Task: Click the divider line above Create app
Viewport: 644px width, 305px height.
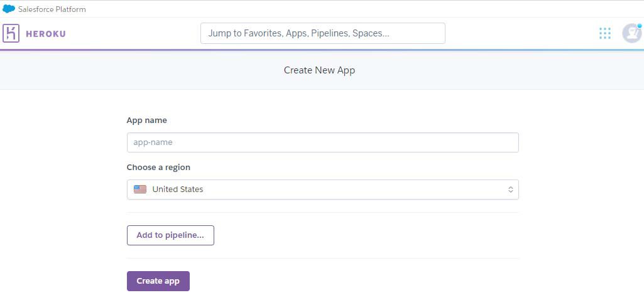Action: pyautogui.click(x=322, y=258)
